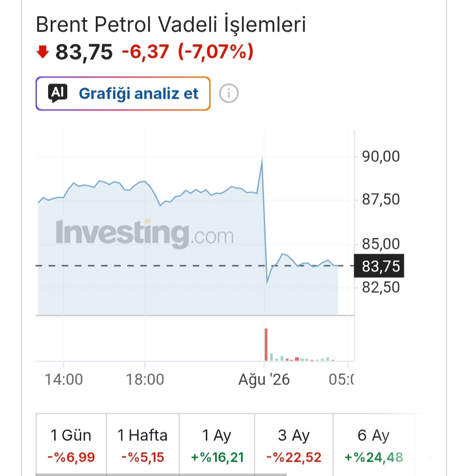The height and width of the screenshot is (476, 468).
Task: Click the AI speech bubble icon
Action: click(58, 93)
